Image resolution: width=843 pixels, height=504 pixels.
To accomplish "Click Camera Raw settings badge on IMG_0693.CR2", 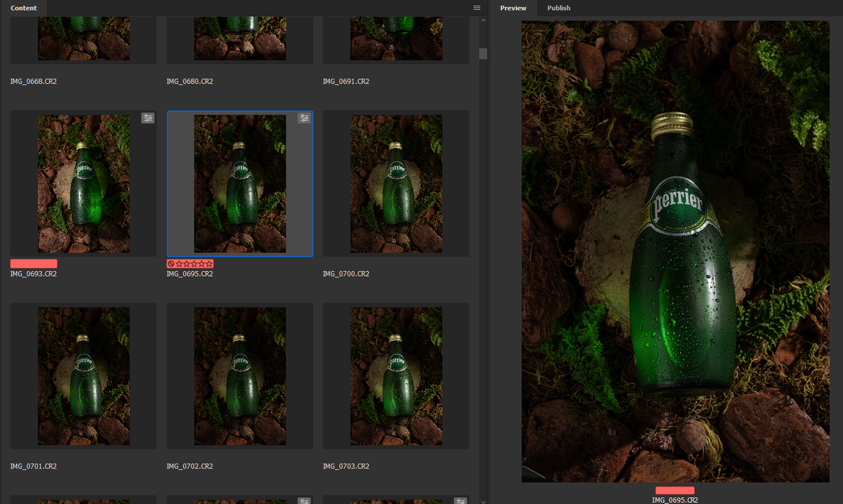I will pos(148,118).
